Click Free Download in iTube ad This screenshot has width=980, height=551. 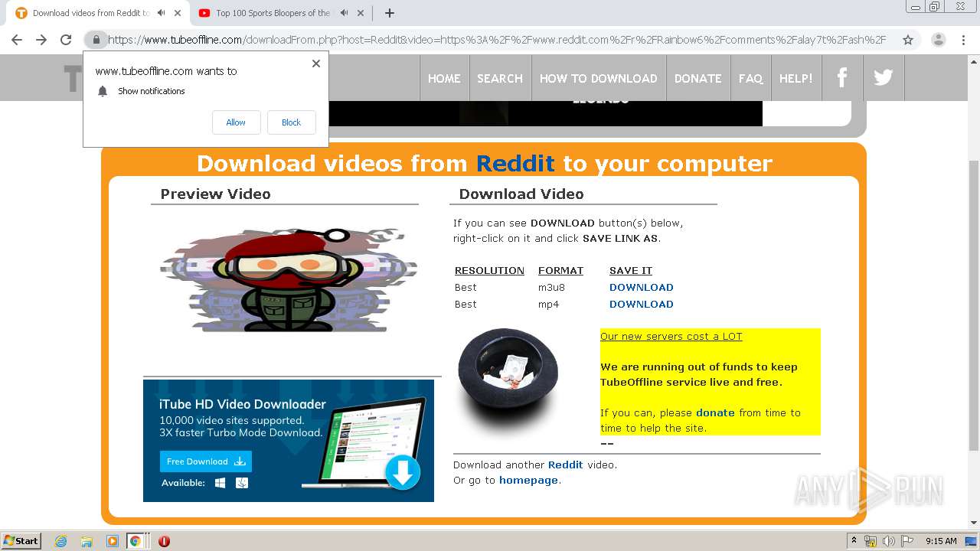[206, 461]
